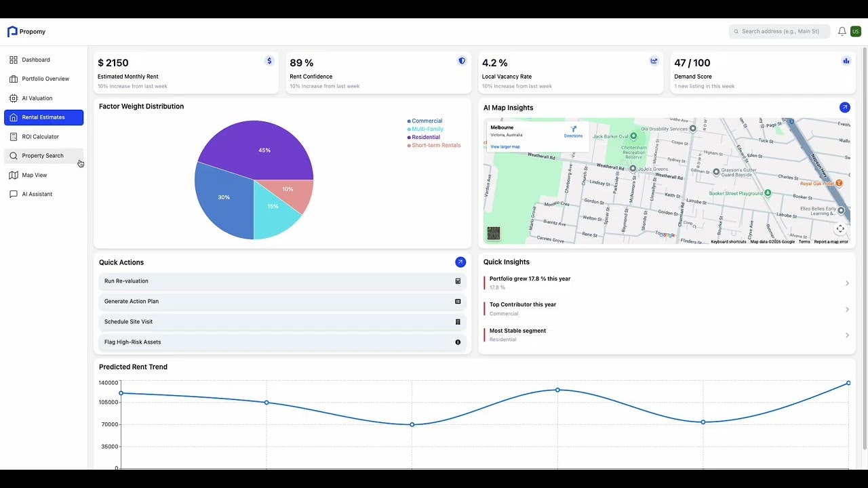Focus the Search address input field
The width and height of the screenshot is (868, 488).
click(779, 31)
